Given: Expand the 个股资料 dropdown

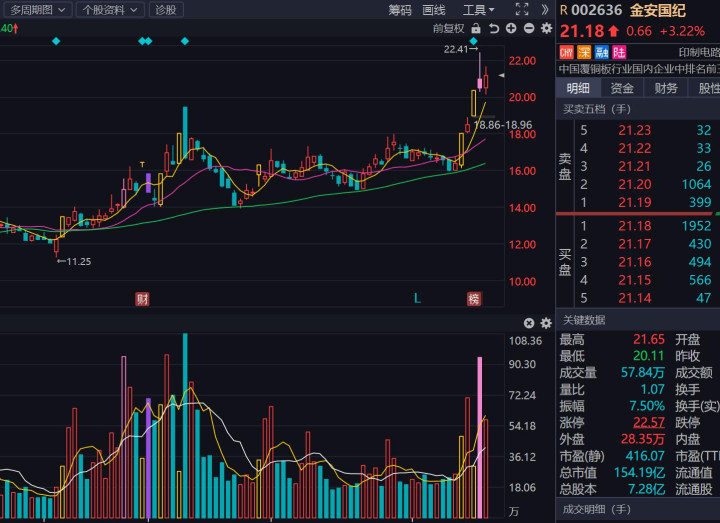Looking at the screenshot, I should click(109, 9).
